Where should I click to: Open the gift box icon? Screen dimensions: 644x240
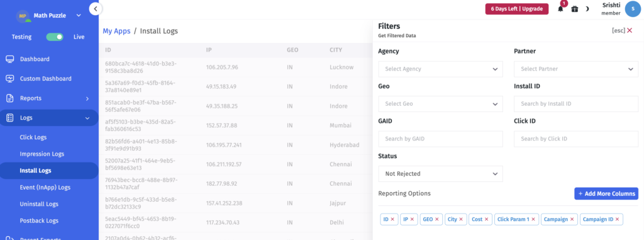(575, 9)
